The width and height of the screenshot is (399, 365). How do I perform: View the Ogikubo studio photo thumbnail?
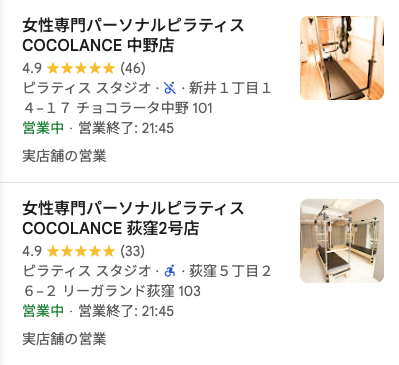point(342,241)
